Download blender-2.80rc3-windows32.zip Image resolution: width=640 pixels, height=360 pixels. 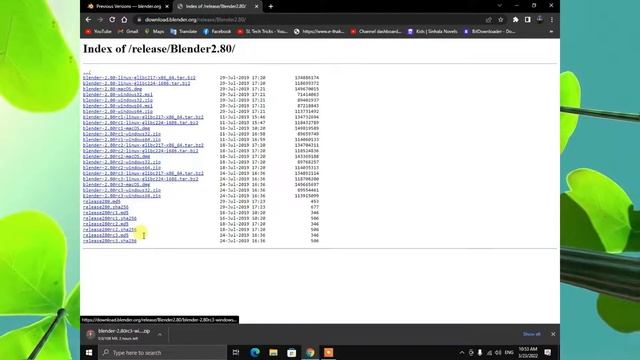[122, 190]
